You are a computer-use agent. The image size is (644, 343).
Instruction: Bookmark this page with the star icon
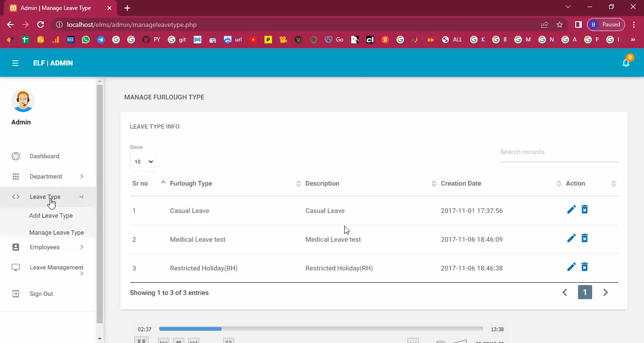click(x=560, y=24)
